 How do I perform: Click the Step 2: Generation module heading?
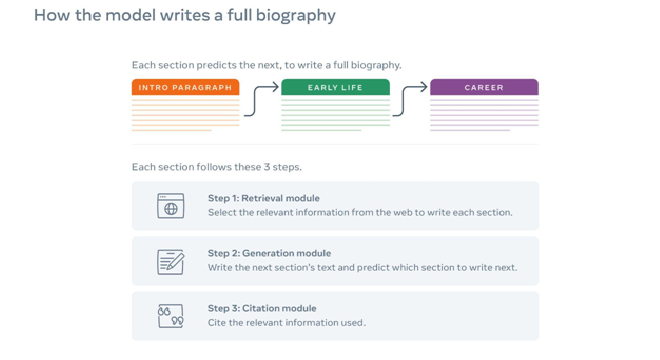269,253
